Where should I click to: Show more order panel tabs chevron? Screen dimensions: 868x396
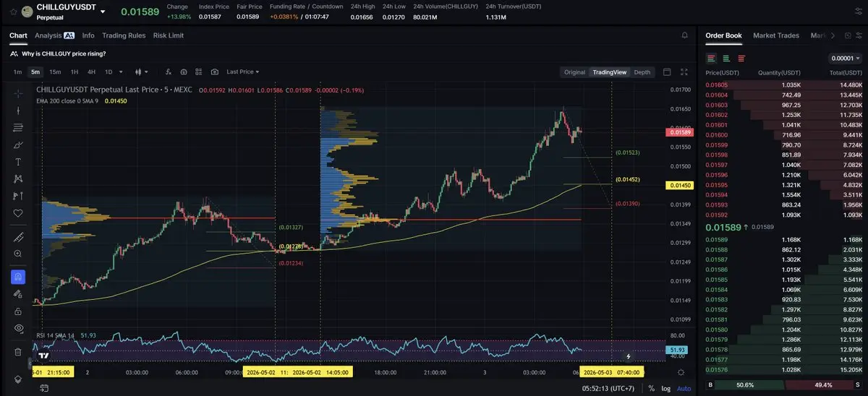[833, 35]
